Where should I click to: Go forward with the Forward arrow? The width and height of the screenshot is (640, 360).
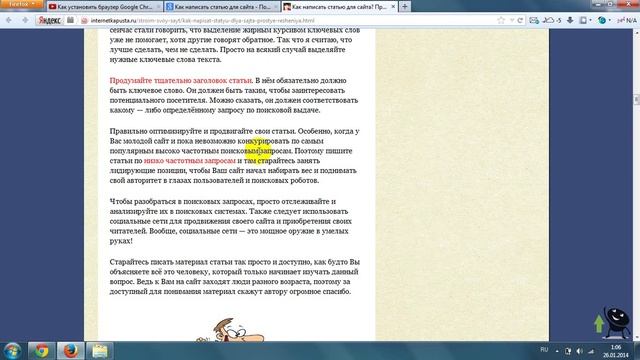pyautogui.click(x=24, y=20)
